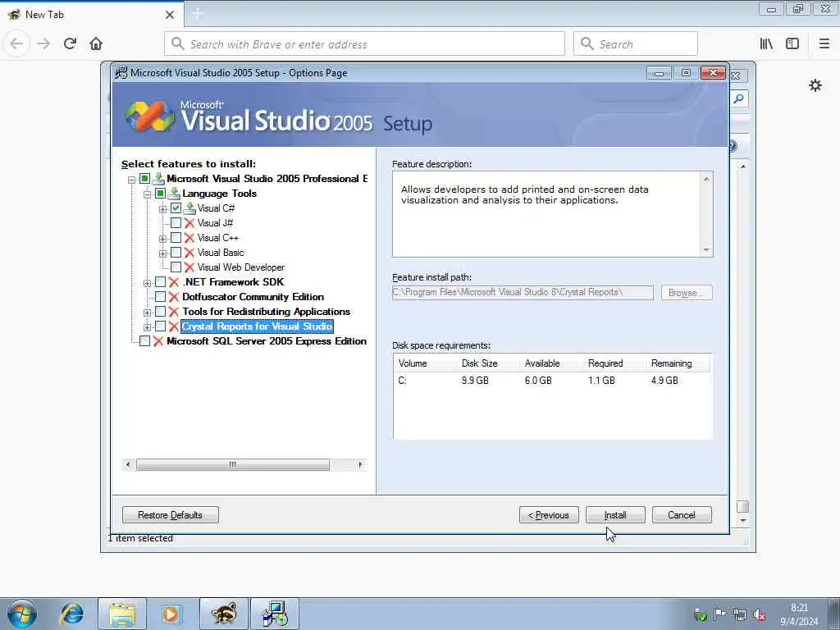Viewport: 840px width, 630px height.
Task: Check the Visual Web Developer checkbox
Action: [176, 267]
